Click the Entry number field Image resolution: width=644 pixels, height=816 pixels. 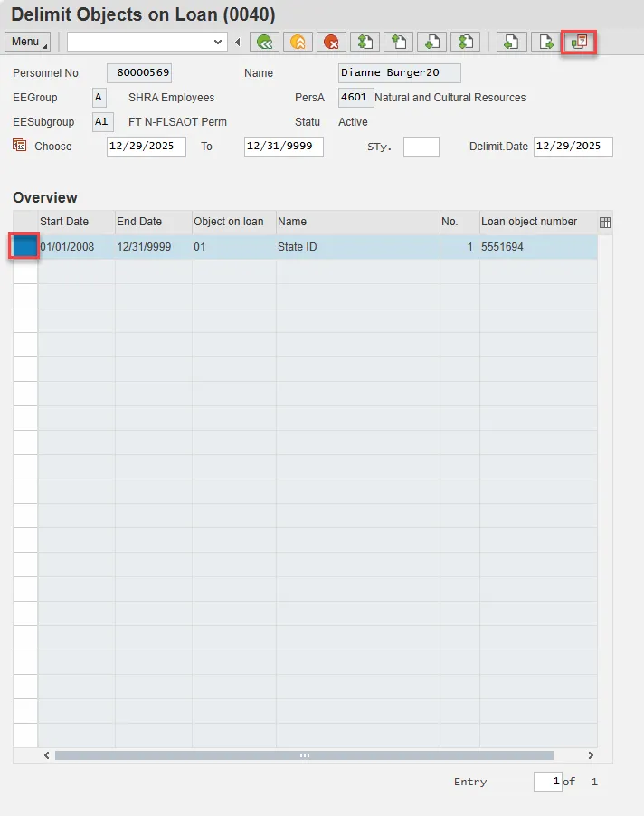[548, 781]
